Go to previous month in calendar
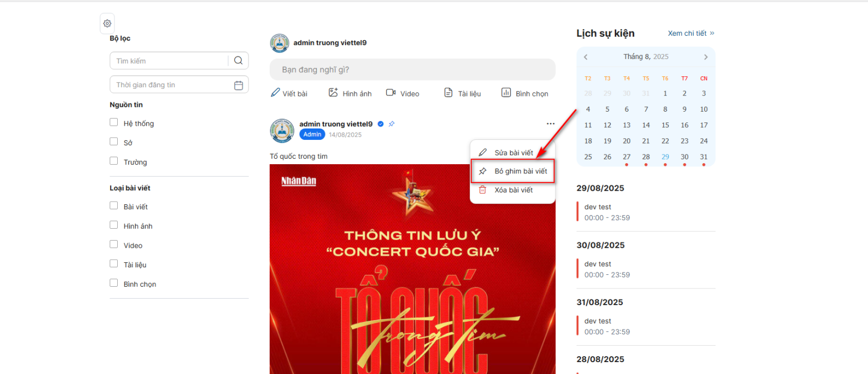 pyautogui.click(x=586, y=57)
